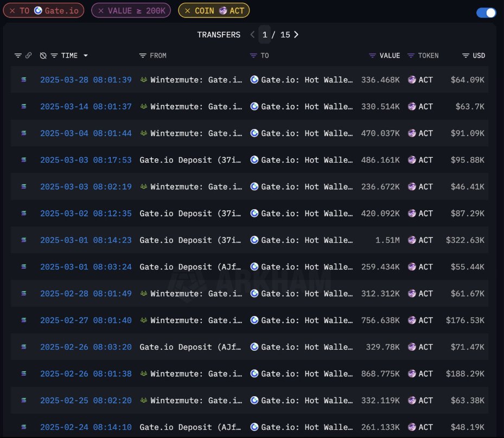Click ACT token icon in 2025-02-26 08:01:38 row
Image resolution: width=504 pixels, height=438 pixels.
[x=412, y=373]
